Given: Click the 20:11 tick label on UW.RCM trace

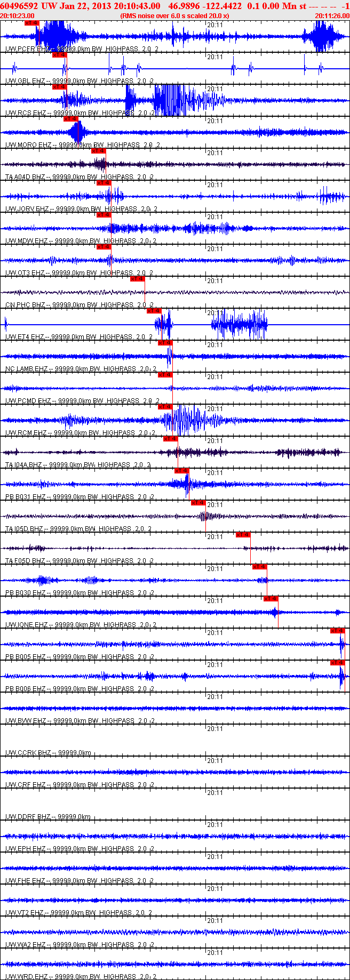Looking at the screenshot, I should (x=215, y=409).
